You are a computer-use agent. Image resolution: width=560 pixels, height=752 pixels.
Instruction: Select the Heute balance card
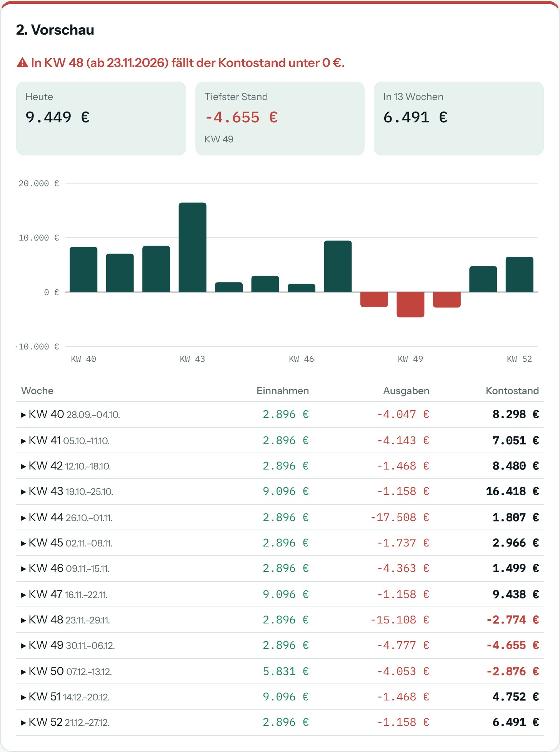(101, 119)
